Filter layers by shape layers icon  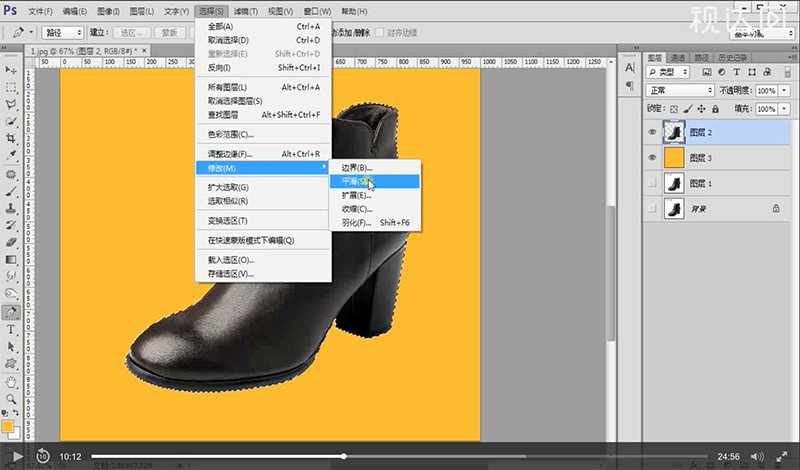click(x=752, y=72)
